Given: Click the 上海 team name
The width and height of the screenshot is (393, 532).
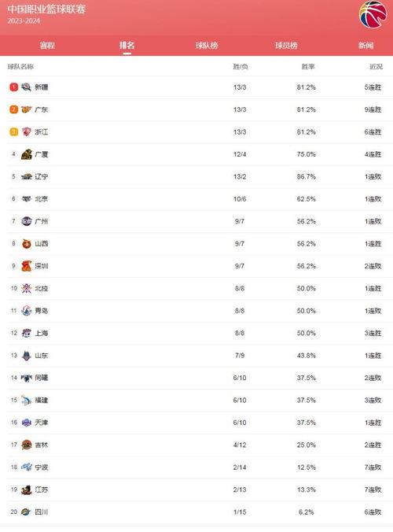Looking at the screenshot, I should coord(42,333).
